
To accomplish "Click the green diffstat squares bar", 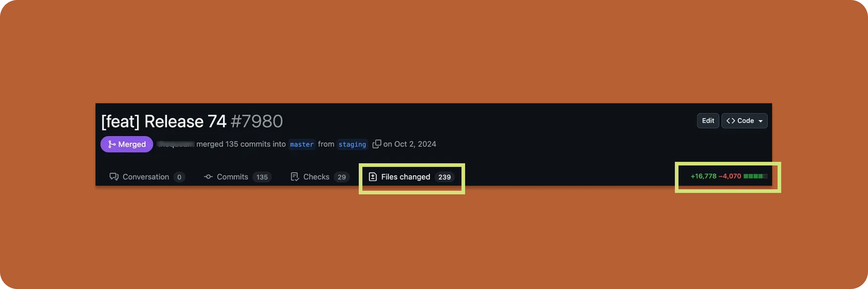I will point(756,176).
